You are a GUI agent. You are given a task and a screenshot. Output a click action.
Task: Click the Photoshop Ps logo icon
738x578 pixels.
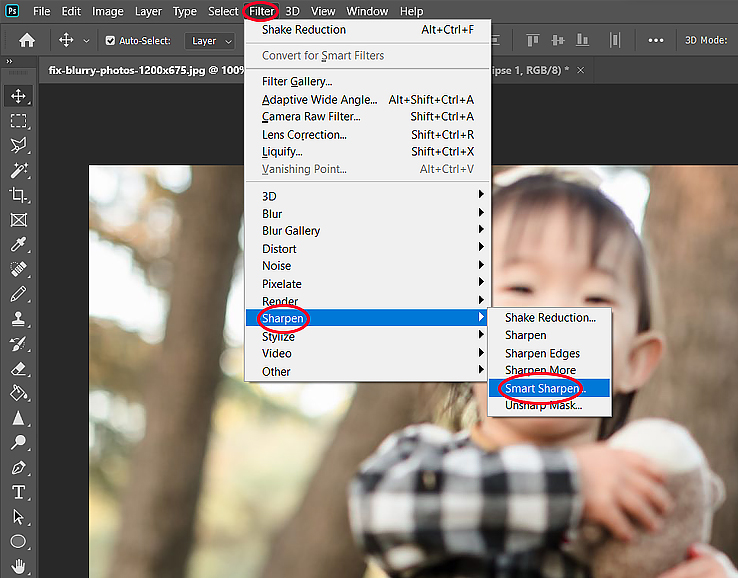(x=12, y=10)
